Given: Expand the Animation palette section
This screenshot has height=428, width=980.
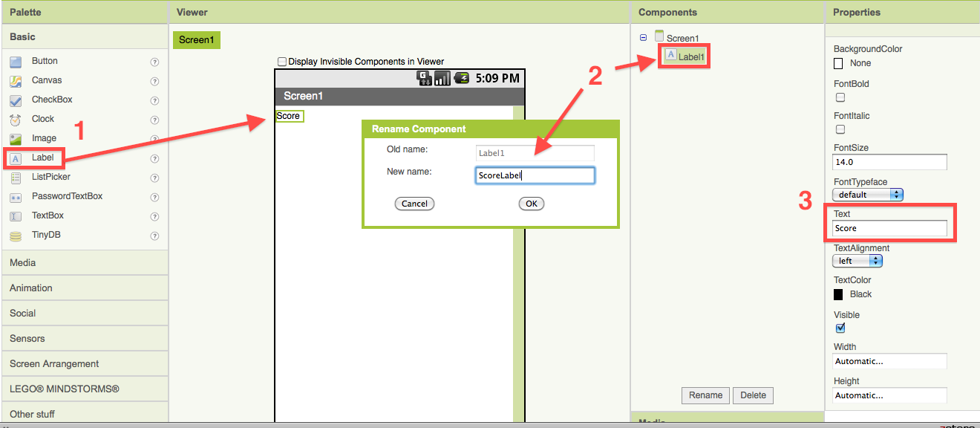Looking at the screenshot, I should coord(84,288).
